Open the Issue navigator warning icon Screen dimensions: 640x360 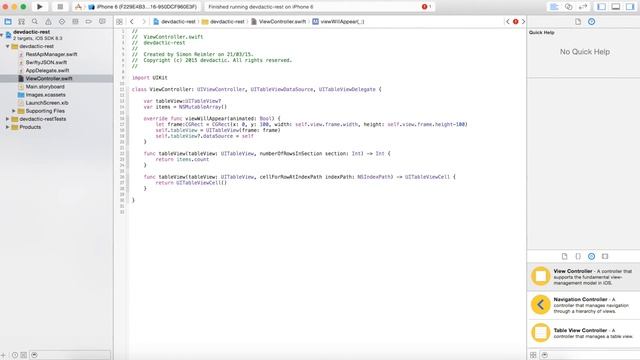pos(48,22)
